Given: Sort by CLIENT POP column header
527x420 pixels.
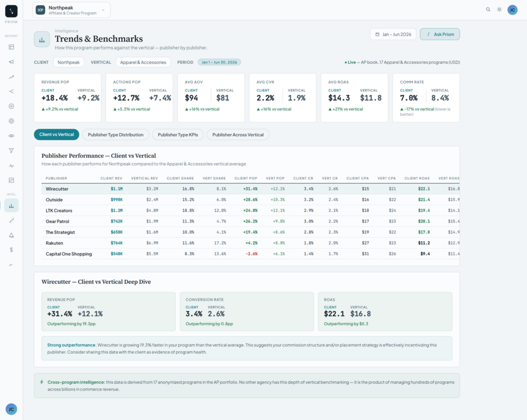Looking at the screenshot, I should click(245, 179).
